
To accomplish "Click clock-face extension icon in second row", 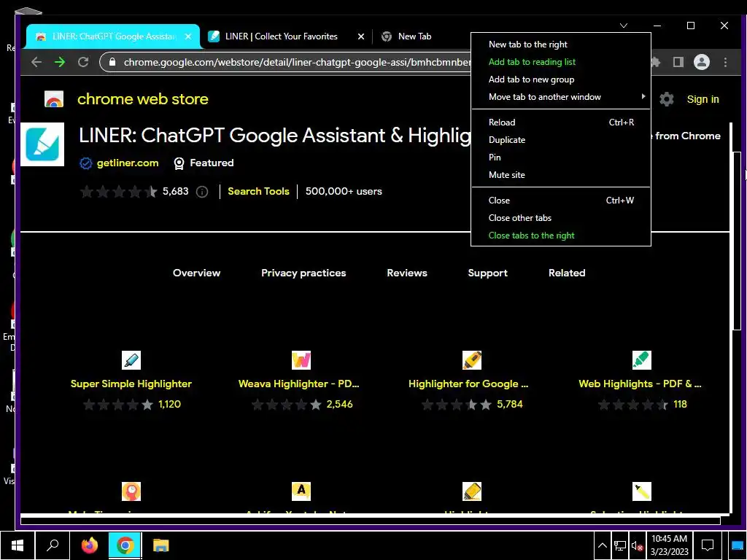I will click(x=131, y=491).
